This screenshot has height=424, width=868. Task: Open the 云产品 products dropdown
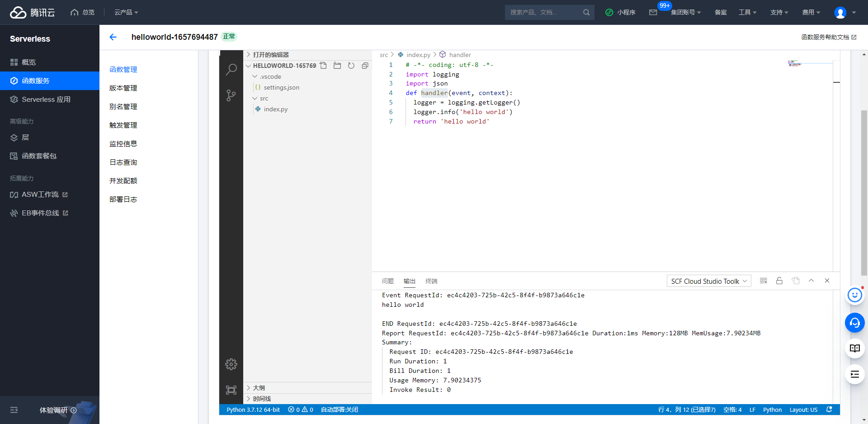126,12
